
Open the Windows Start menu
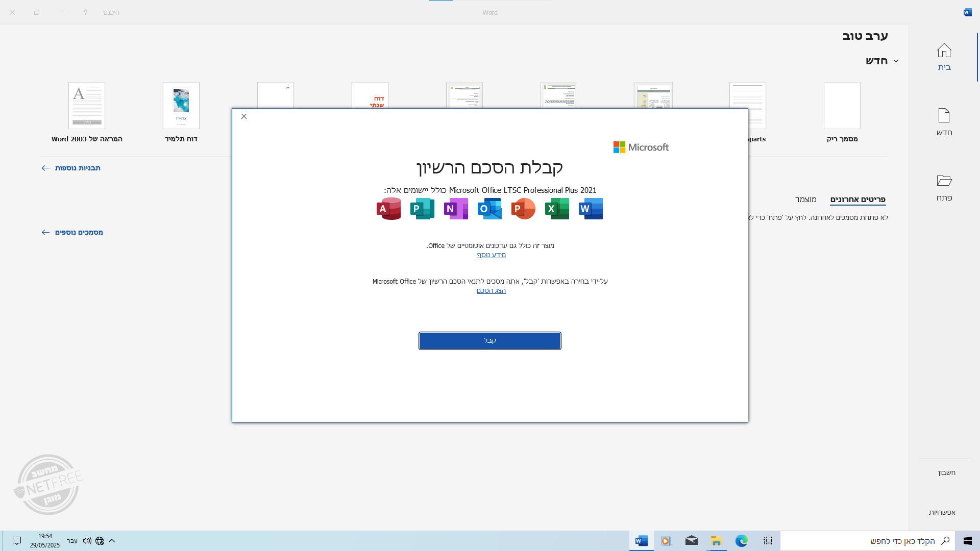[967, 541]
